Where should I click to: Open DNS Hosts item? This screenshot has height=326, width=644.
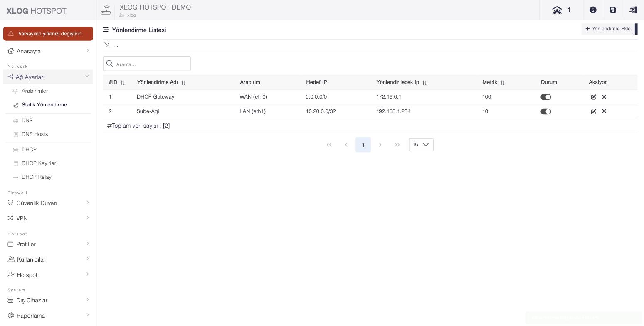click(x=35, y=134)
